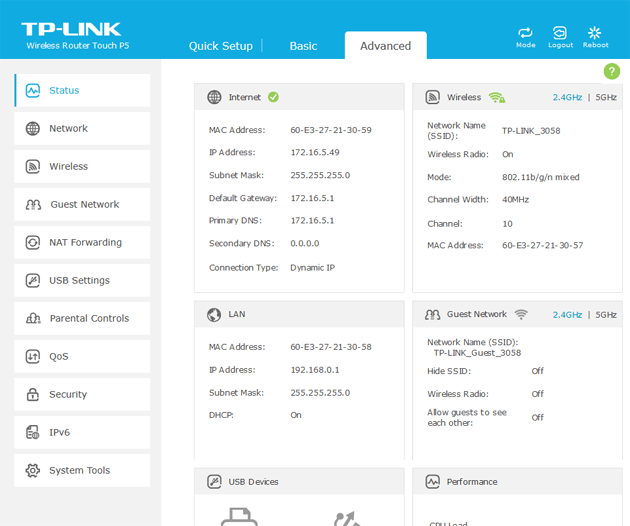
Task: Click the Network globe icon in sidebar
Action: click(x=33, y=129)
